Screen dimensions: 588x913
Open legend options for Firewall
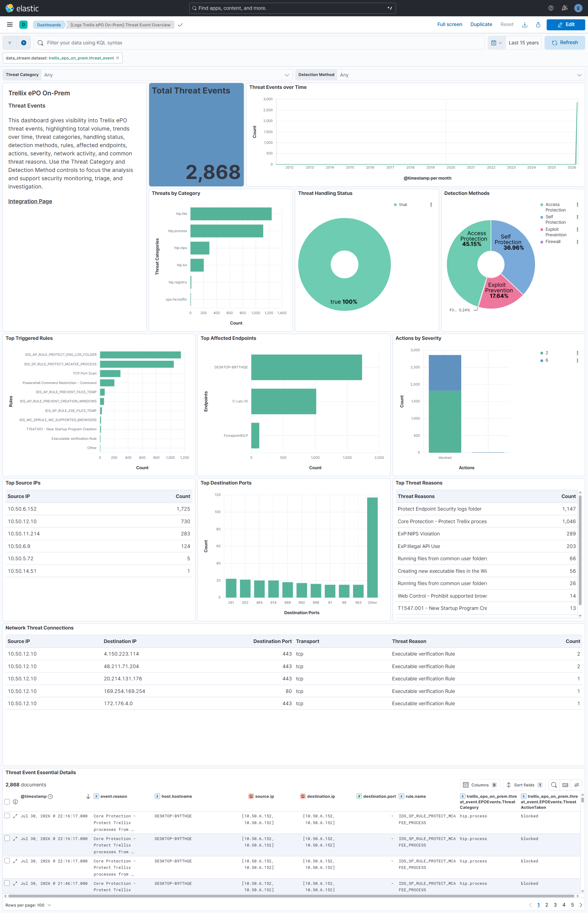tap(577, 242)
